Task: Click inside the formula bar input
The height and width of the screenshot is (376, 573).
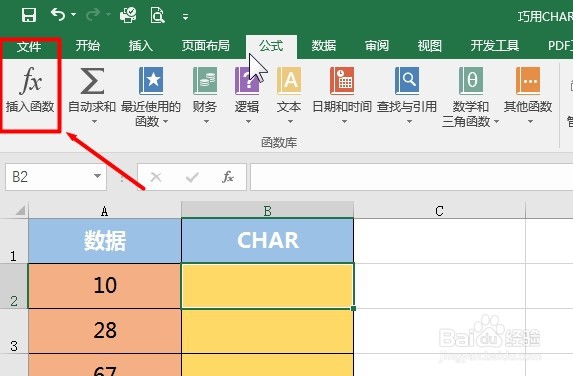Action: pyautogui.click(x=411, y=177)
